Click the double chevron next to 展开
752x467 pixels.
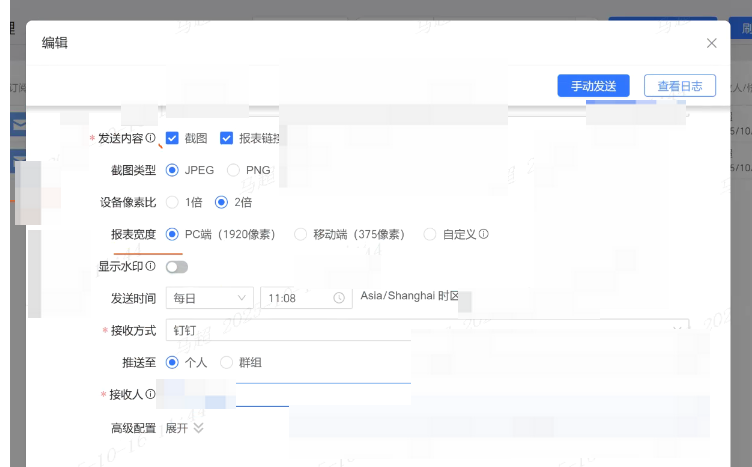pyautogui.click(x=199, y=428)
